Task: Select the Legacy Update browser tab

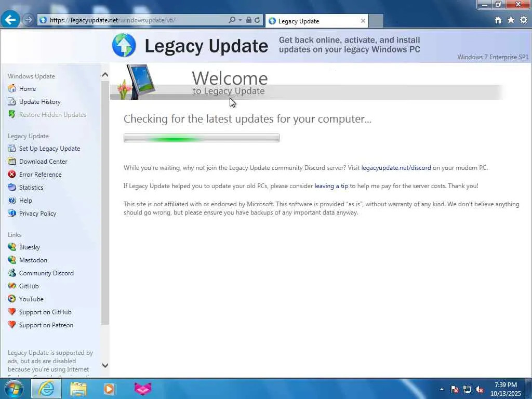Action: click(x=317, y=21)
